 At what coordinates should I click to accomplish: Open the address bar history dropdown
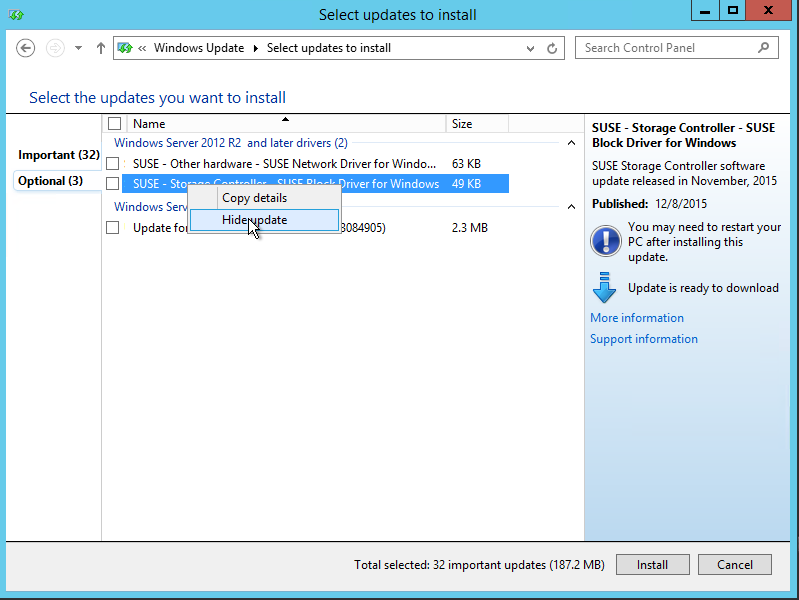pos(530,48)
